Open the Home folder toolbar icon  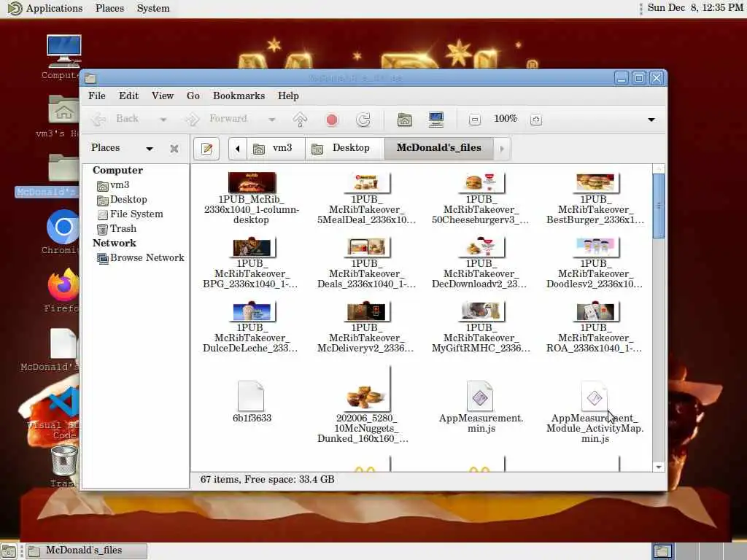click(404, 120)
